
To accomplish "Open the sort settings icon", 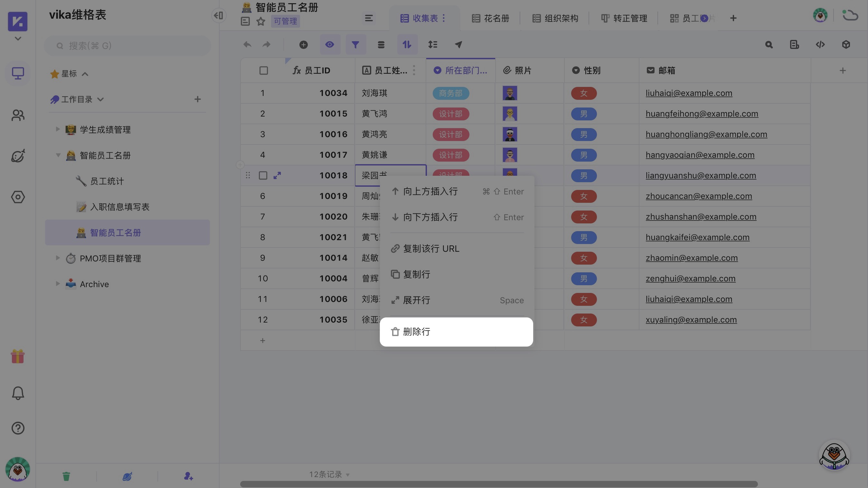I will pyautogui.click(x=407, y=44).
